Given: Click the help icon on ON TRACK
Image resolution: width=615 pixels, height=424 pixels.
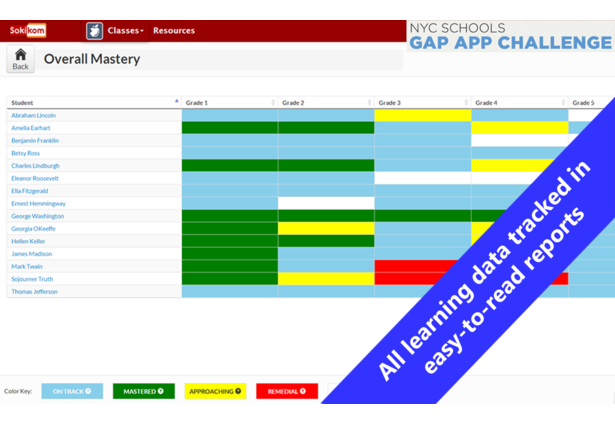Looking at the screenshot, I should point(88,391).
